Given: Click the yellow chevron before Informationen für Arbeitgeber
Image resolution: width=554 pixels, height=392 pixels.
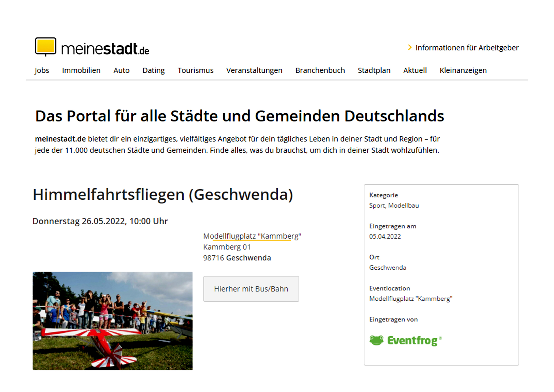Looking at the screenshot, I should tap(409, 47).
